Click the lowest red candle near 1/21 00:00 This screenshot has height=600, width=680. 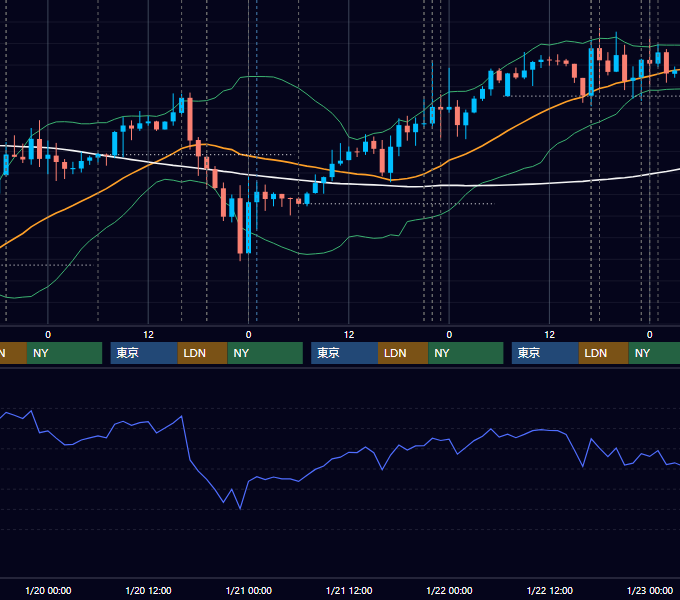coord(240,225)
